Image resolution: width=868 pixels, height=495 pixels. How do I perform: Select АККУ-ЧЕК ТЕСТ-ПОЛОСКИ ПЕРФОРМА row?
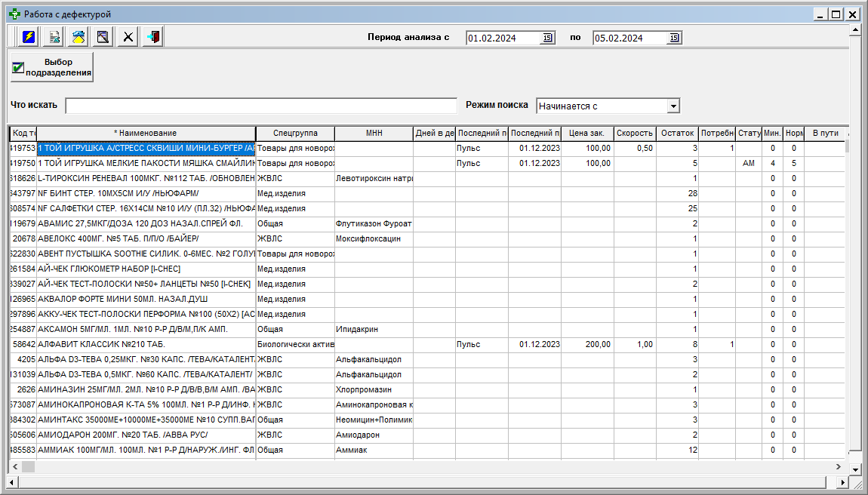click(x=427, y=314)
